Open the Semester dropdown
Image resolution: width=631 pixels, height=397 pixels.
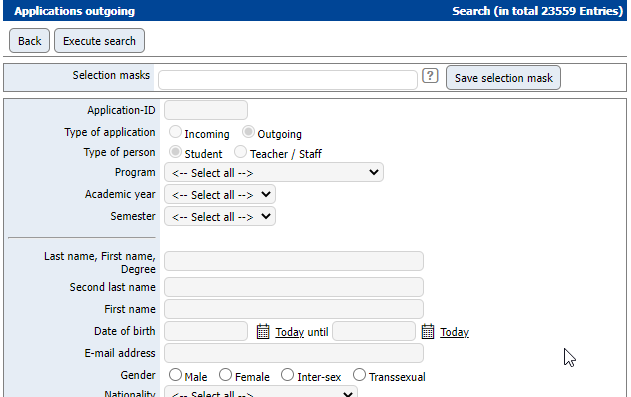click(220, 216)
